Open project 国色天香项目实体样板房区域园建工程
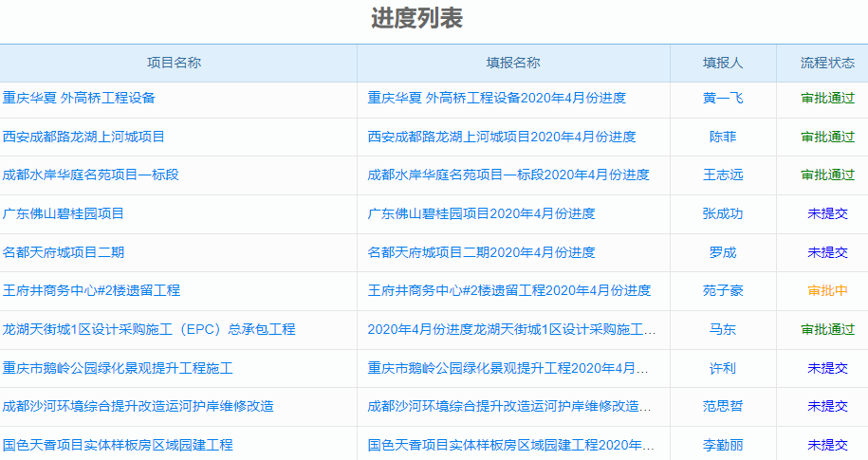The height and width of the screenshot is (460, 868). point(118,445)
